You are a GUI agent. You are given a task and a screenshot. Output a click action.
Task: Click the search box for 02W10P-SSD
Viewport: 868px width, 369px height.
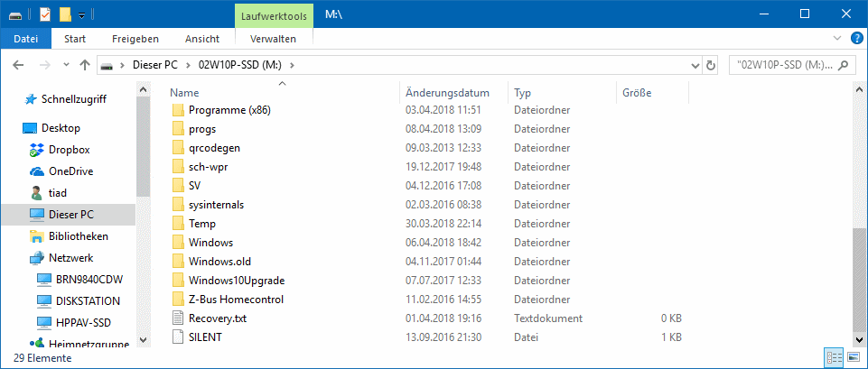click(x=786, y=65)
